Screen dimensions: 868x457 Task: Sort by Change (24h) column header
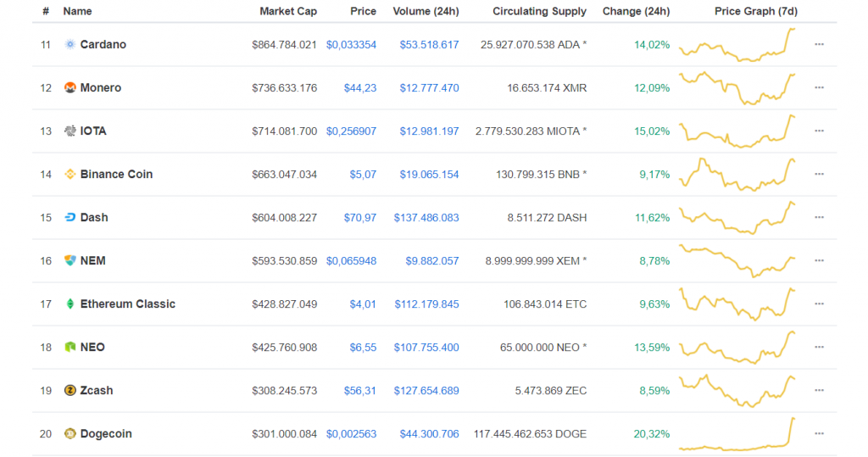[x=636, y=11]
